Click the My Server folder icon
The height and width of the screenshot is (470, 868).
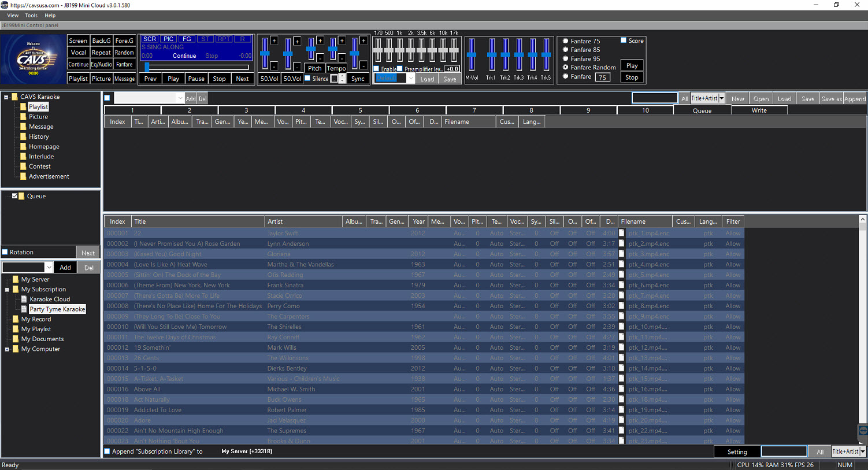click(x=16, y=279)
